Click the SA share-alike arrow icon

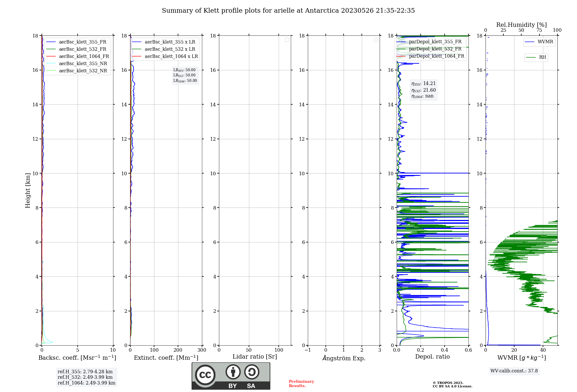coord(252,372)
